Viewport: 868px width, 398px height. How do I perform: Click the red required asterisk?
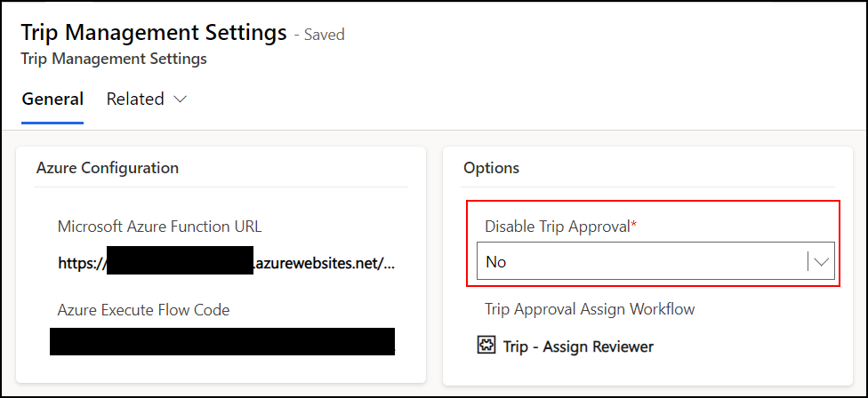[x=634, y=226]
